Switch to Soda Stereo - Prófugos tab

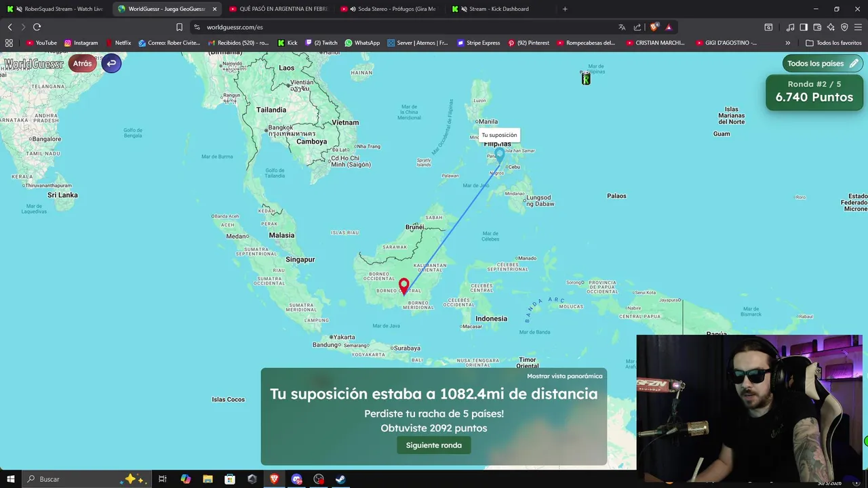click(x=389, y=9)
